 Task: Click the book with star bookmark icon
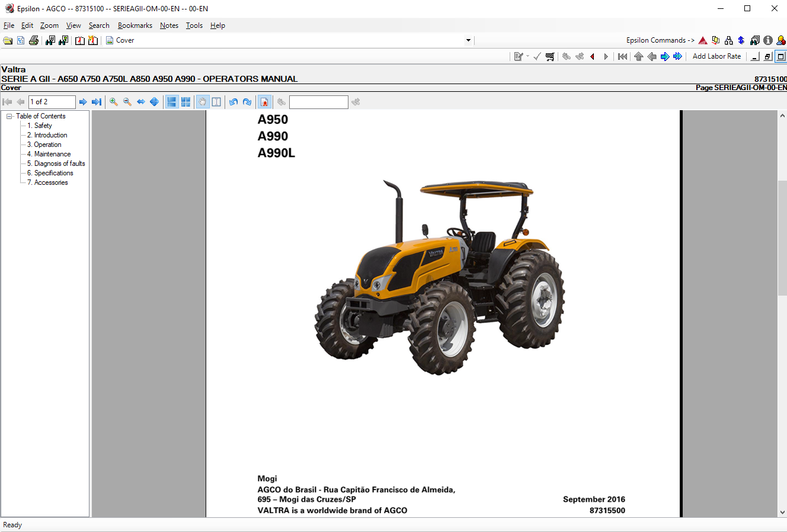(93, 40)
